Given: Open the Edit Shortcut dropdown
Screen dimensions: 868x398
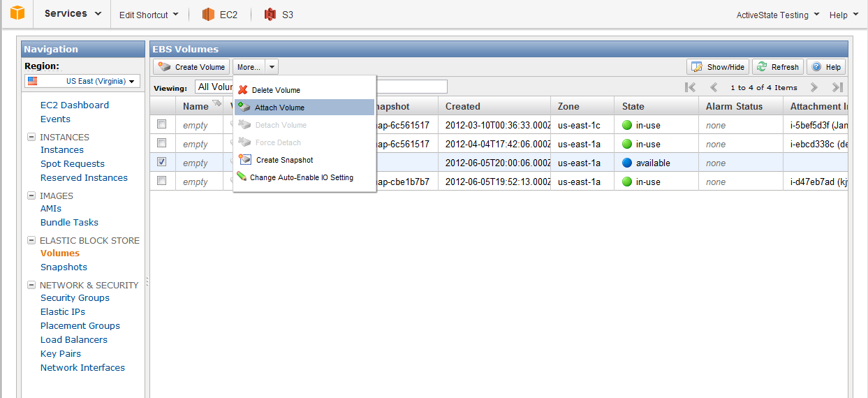Looking at the screenshot, I should (149, 14).
